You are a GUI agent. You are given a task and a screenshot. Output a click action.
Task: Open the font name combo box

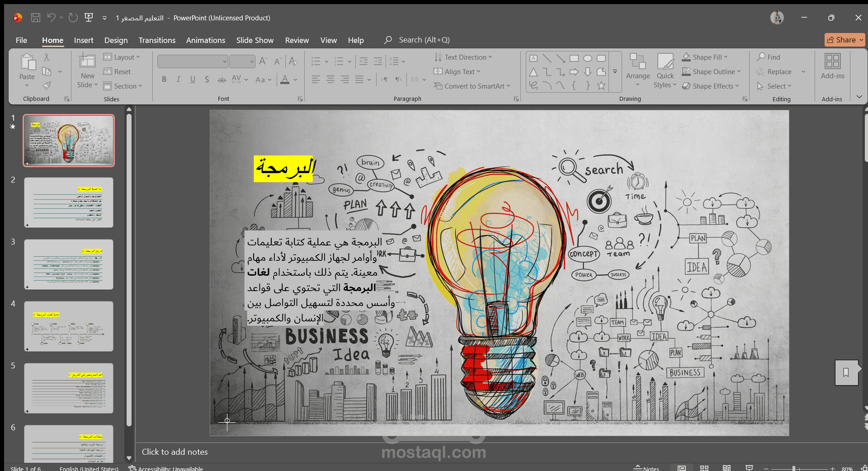[x=193, y=61]
